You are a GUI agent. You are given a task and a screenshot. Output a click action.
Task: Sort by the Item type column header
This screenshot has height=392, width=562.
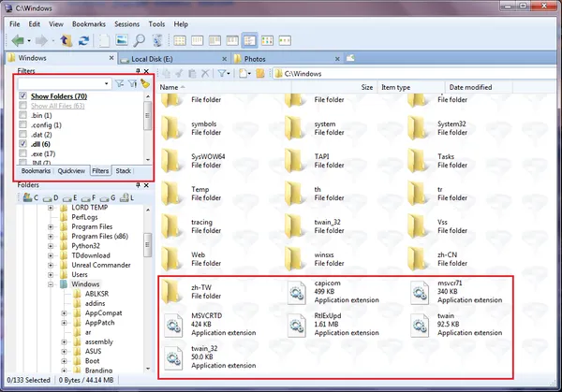tap(411, 87)
